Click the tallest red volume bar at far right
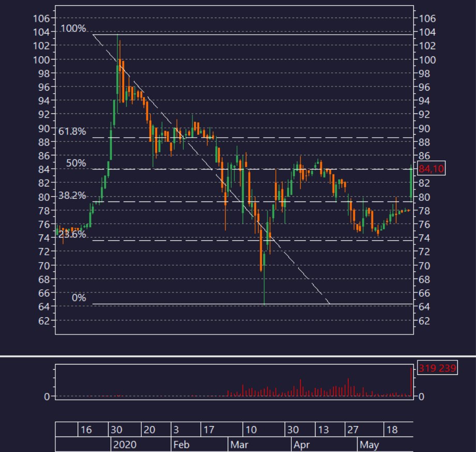476x452 pixels. click(411, 382)
